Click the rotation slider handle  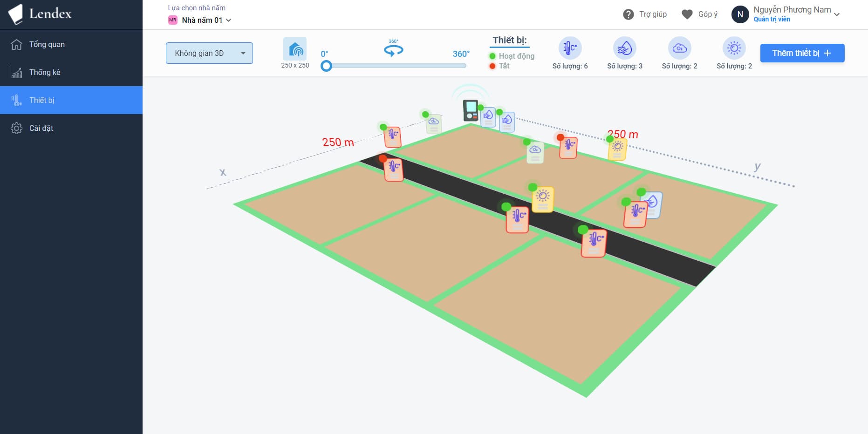(326, 66)
